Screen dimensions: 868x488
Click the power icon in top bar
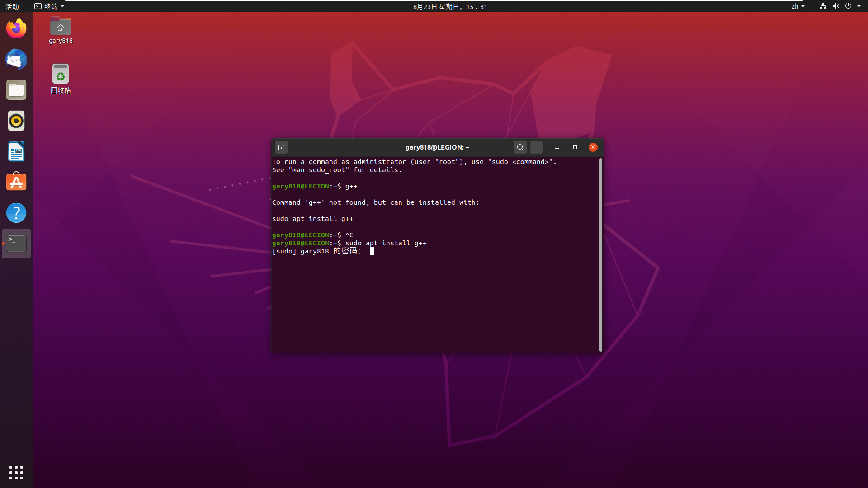point(848,6)
